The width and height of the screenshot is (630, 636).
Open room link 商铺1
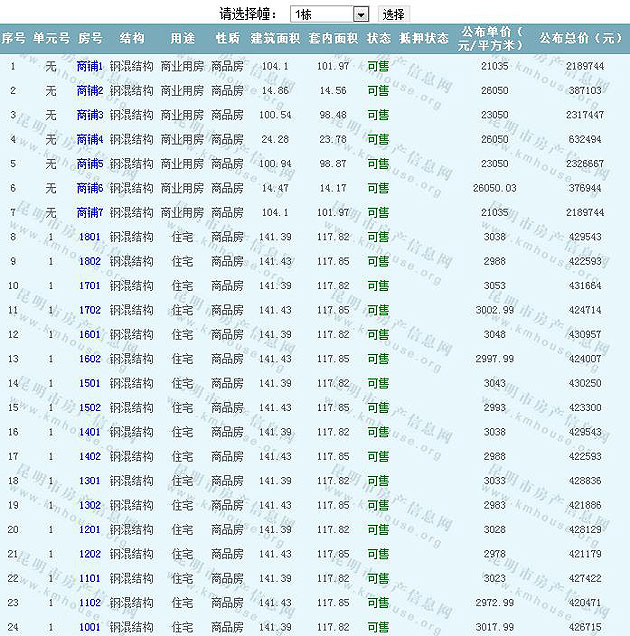coord(90,66)
